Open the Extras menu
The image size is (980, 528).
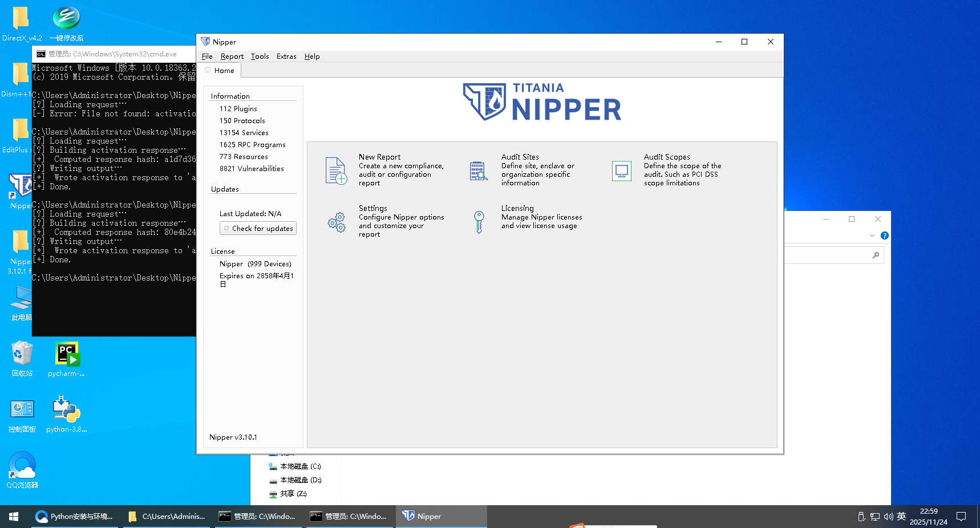pos(286,56)
